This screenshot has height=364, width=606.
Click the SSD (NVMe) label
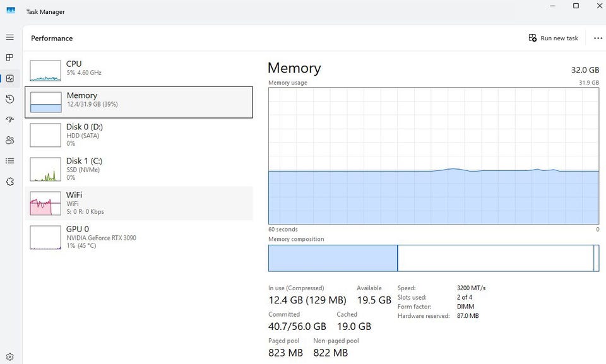click(x=83, y=170)
